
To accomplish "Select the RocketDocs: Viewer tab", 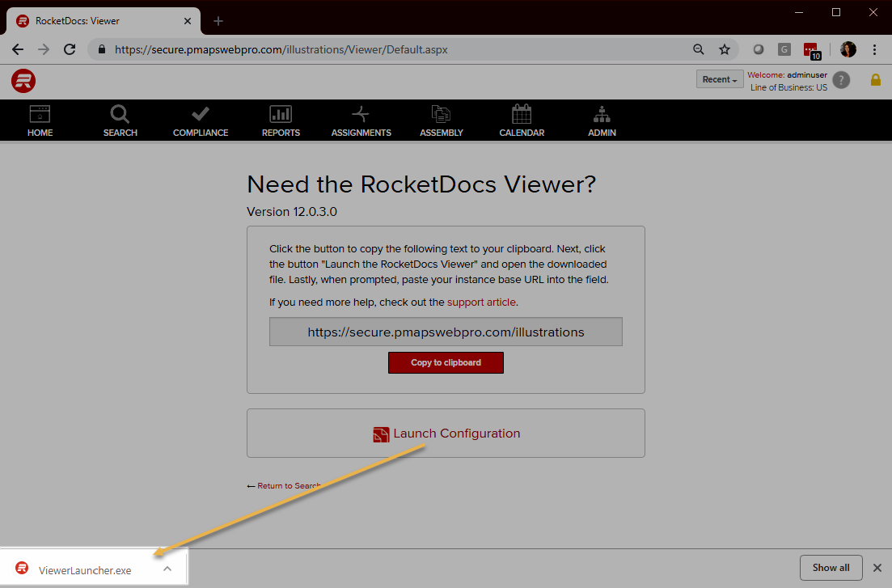I will (x=104, y=21).
